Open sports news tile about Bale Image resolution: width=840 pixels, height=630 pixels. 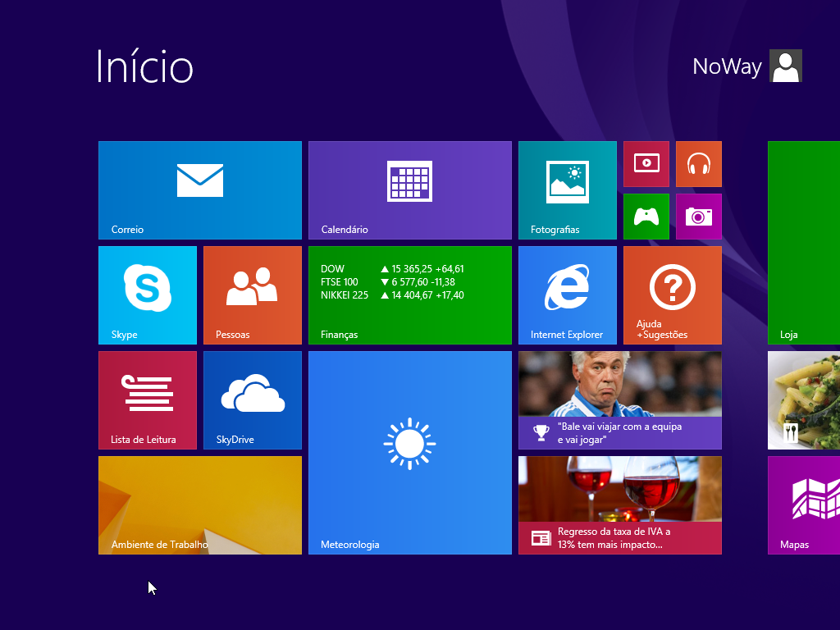tap(620, 400)
